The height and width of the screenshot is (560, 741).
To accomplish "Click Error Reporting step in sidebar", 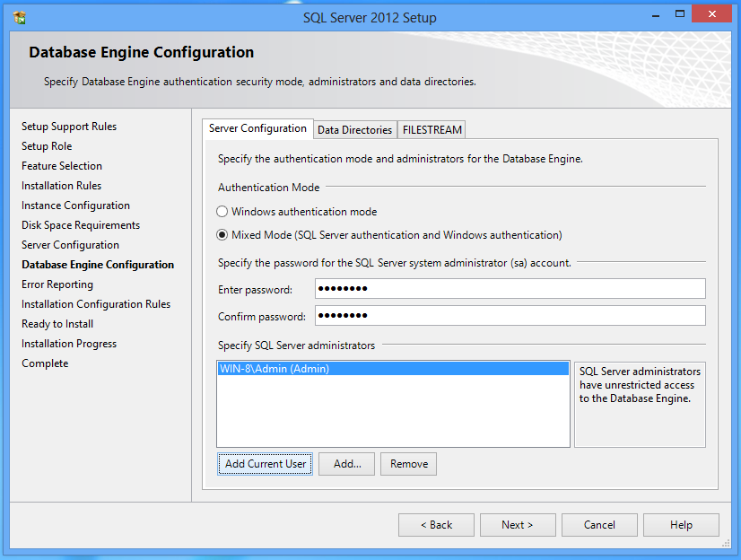I will click(x=57, y=284).
